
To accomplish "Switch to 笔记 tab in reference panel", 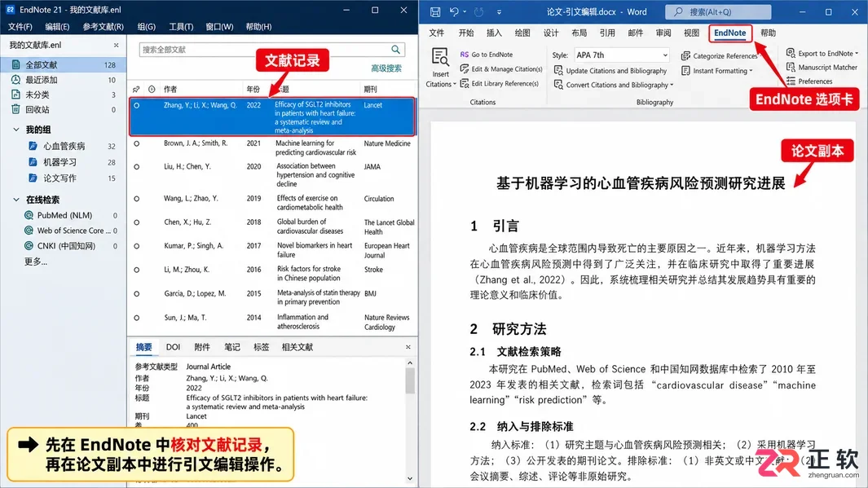I will click(x=232, y=347).
